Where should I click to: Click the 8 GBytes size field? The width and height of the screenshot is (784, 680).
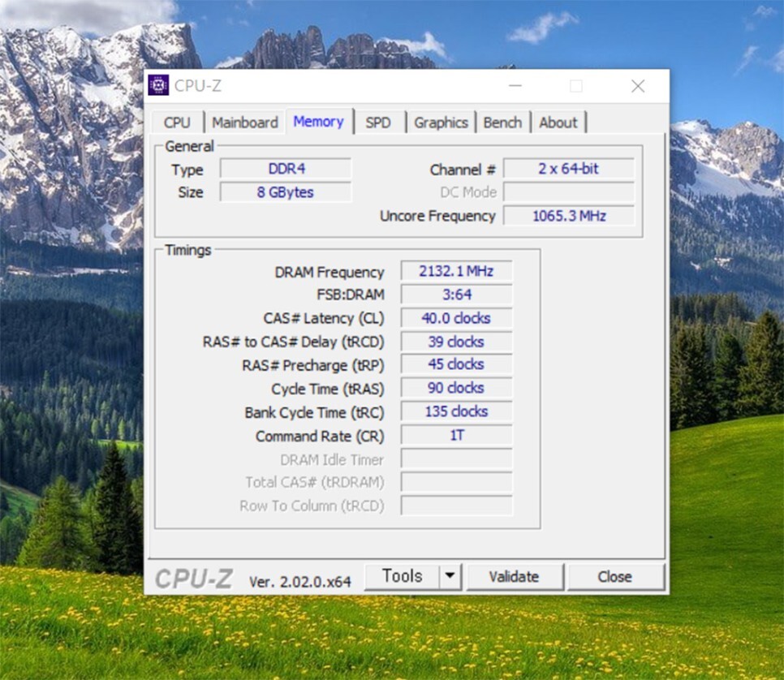coord(286,192)
